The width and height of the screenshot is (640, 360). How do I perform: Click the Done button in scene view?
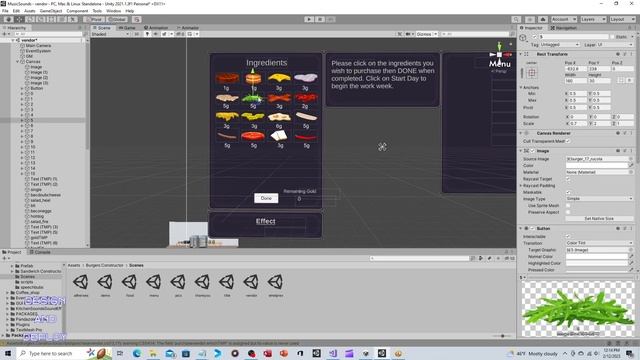tap(266, 198)
